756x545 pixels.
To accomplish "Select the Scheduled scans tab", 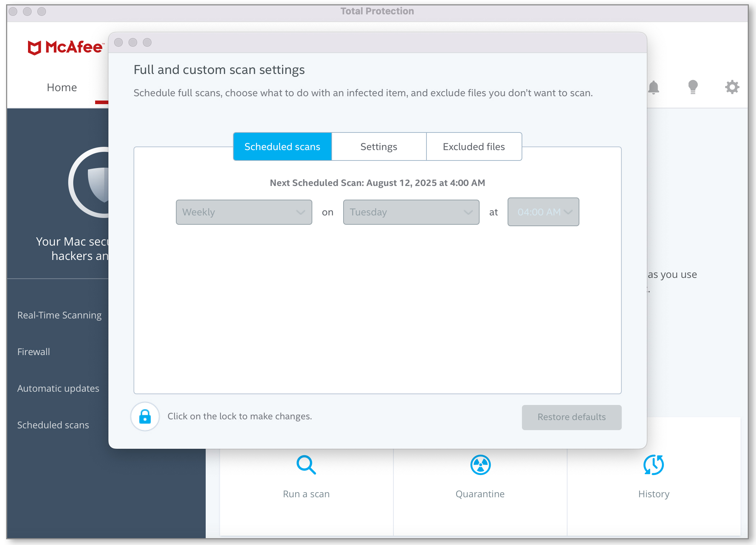I will click(282, 146).
